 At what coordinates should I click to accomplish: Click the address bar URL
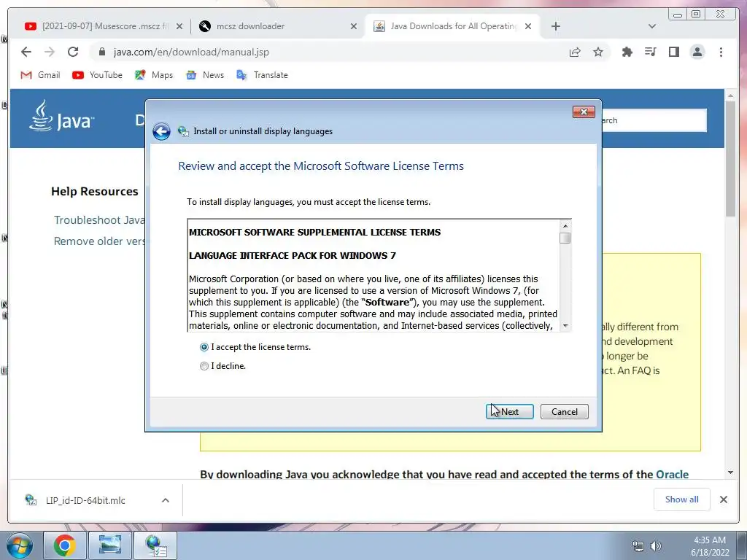click(x=191, y=52)
